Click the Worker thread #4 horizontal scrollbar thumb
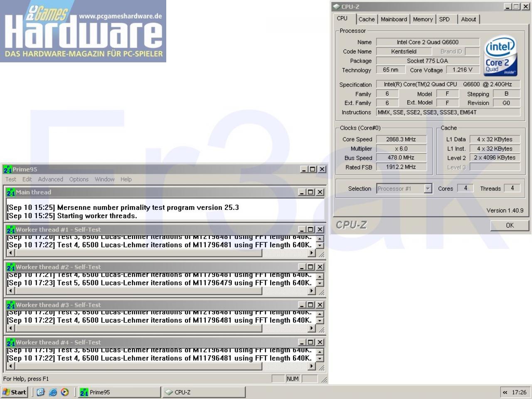 [x=138, y=366]
